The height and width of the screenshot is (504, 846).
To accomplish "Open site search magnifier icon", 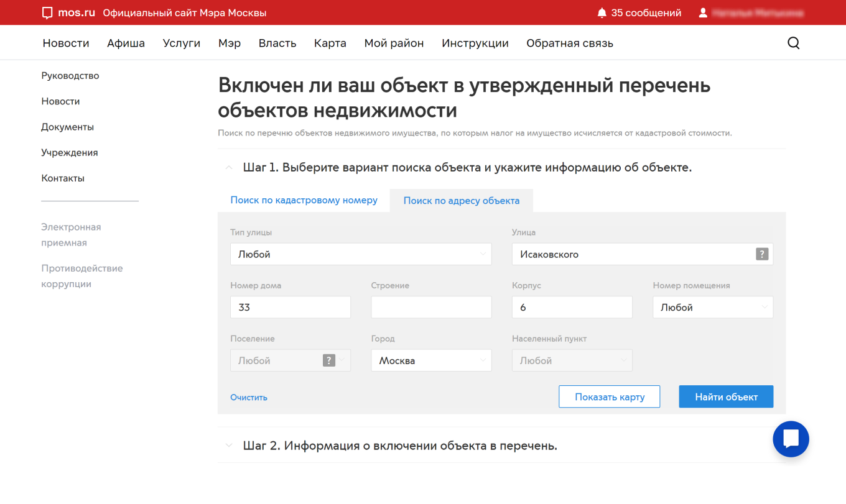I will (794, 43).
